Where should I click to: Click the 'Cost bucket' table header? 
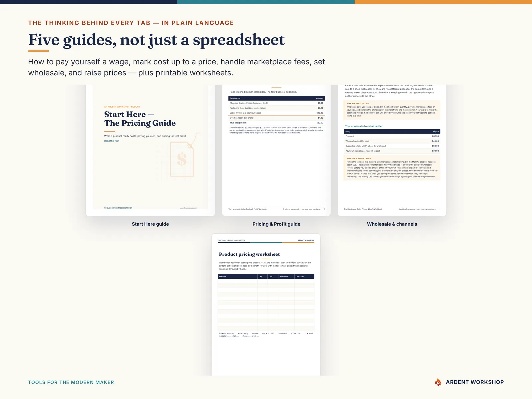(235, 98)
